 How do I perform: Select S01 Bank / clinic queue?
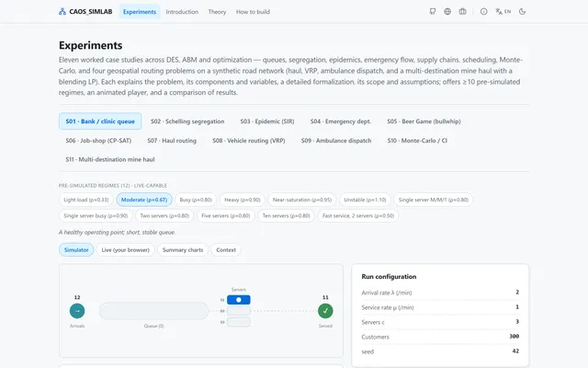100,121
